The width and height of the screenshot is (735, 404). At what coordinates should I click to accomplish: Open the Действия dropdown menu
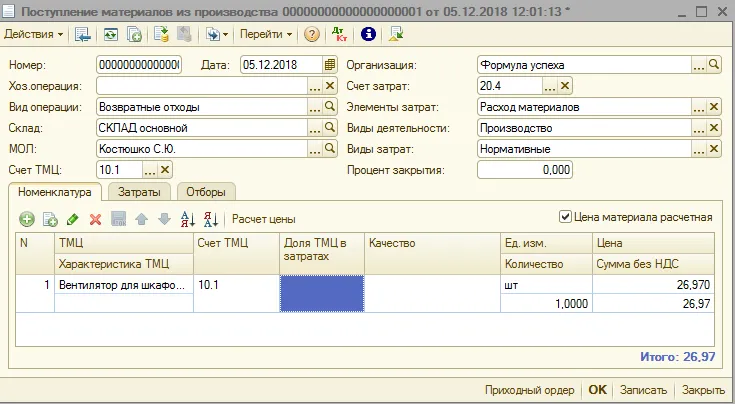coord(33,34)
